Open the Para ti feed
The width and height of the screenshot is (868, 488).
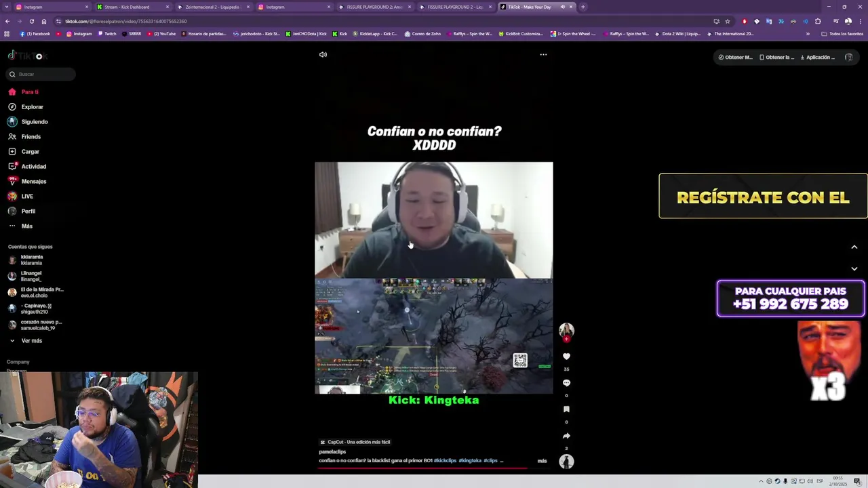[x=24, y=91]
